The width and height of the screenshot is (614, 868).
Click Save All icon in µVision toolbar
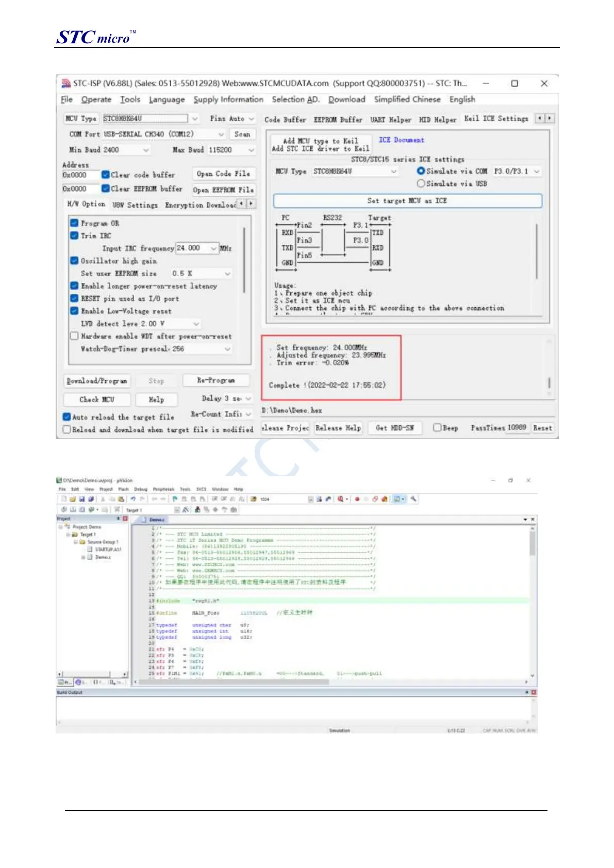[x=91, y=499]
